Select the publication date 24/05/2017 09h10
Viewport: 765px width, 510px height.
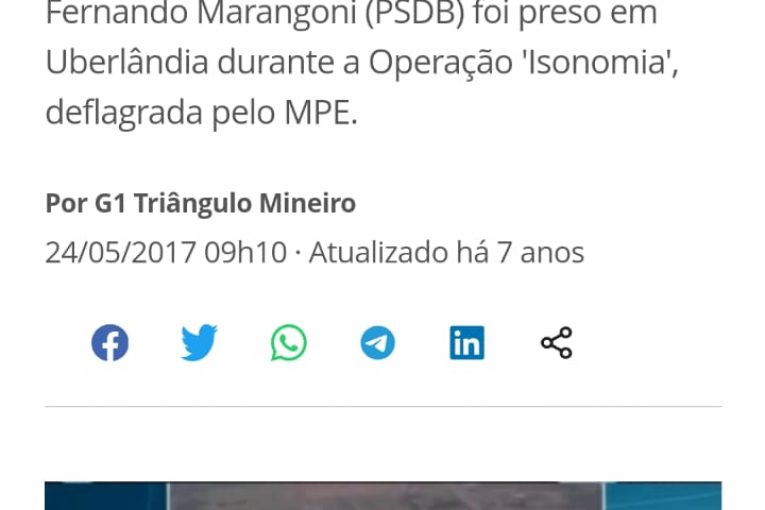(166, 252)
